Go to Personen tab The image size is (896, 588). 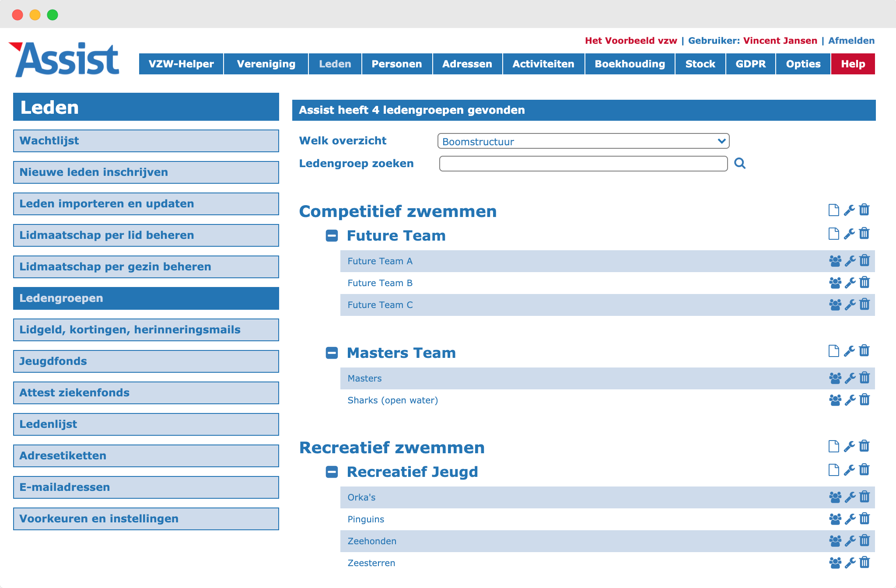point(397,64)
